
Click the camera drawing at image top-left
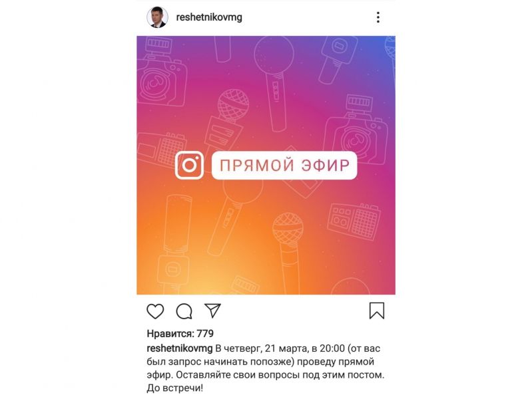tap(162, 73)
